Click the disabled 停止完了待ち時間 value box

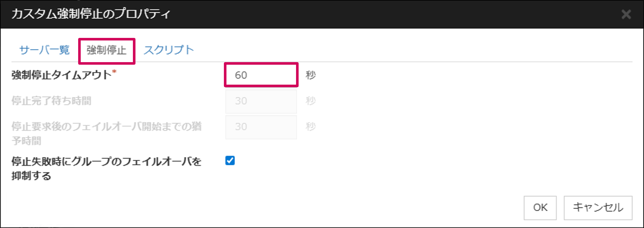click(x=261, y=101)
